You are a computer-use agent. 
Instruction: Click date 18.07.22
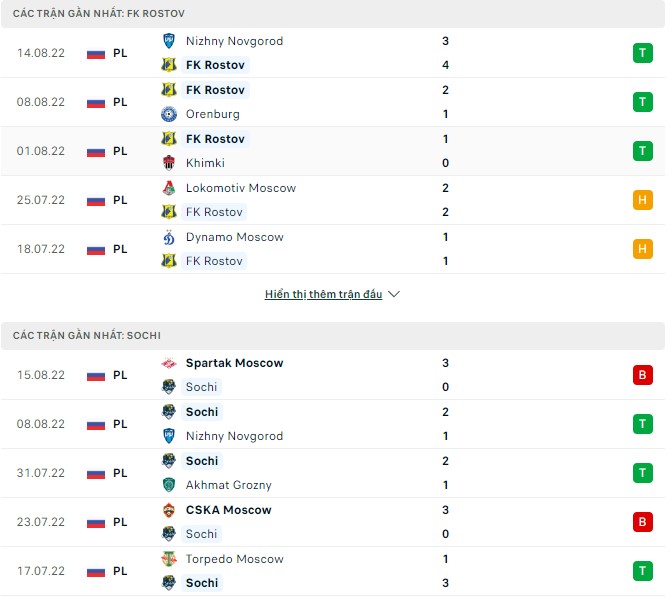tap(41, 249)
